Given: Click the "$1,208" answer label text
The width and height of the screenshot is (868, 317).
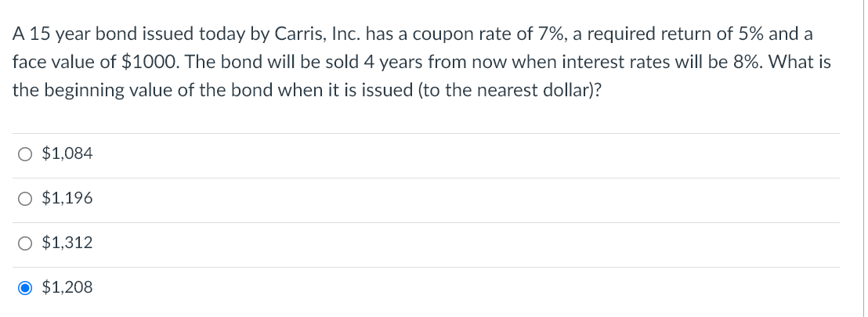Looking at the screenshot, I should (67, 288).
